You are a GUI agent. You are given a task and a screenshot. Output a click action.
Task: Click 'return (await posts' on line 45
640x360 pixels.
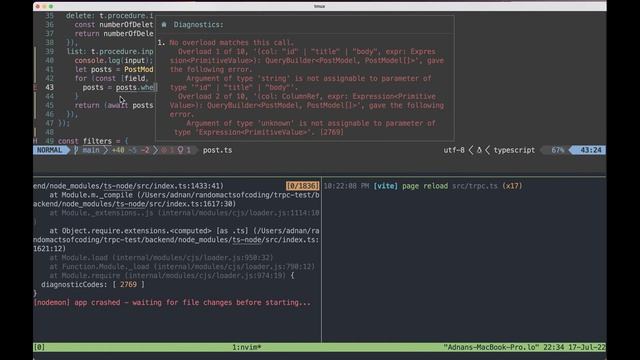click(114, 105)
